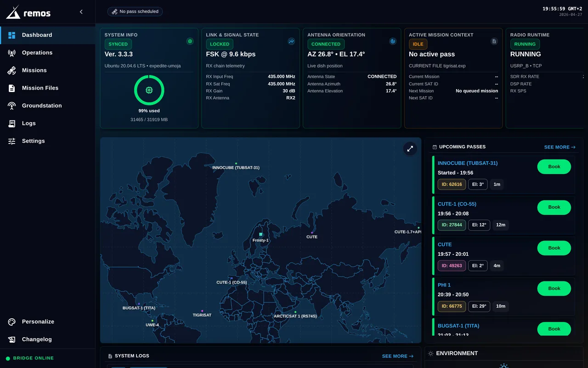Click the file icon on Active Mission Context card
The width and height of the screenshot is (588, 368).
[494, 41]
